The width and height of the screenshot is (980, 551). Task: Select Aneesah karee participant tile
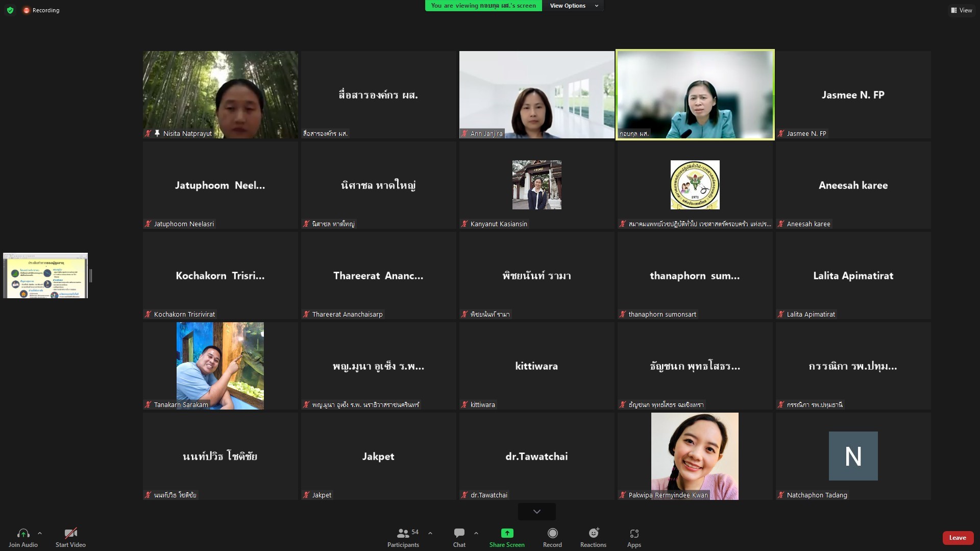pos(853,185)
